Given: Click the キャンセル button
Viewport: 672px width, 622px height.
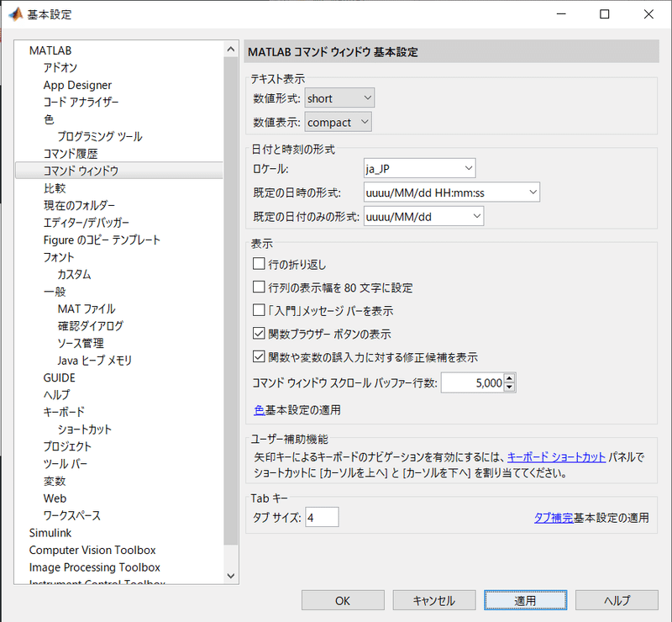Looking at the screenshot, I should point(434,600).
